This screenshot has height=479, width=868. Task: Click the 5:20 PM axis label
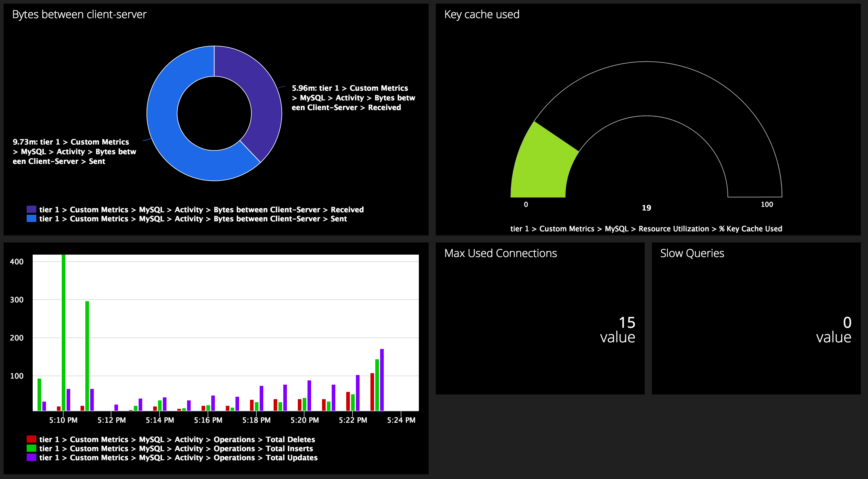(304, 420)
